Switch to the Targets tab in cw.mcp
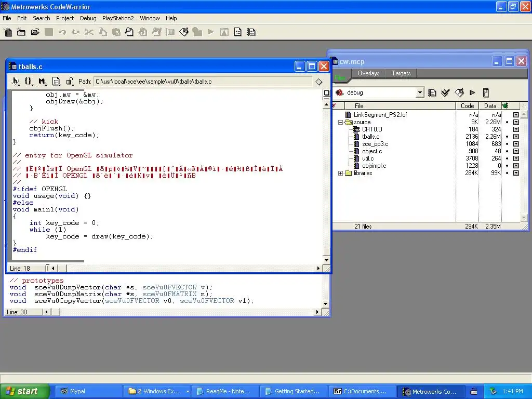This screenshot has width=532, height=399. click(401, 73)
